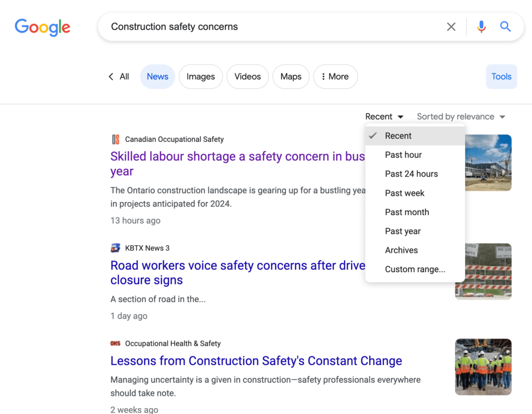Collapse the Recent time dropdown
532x414 pixels.
click(384, 116)
